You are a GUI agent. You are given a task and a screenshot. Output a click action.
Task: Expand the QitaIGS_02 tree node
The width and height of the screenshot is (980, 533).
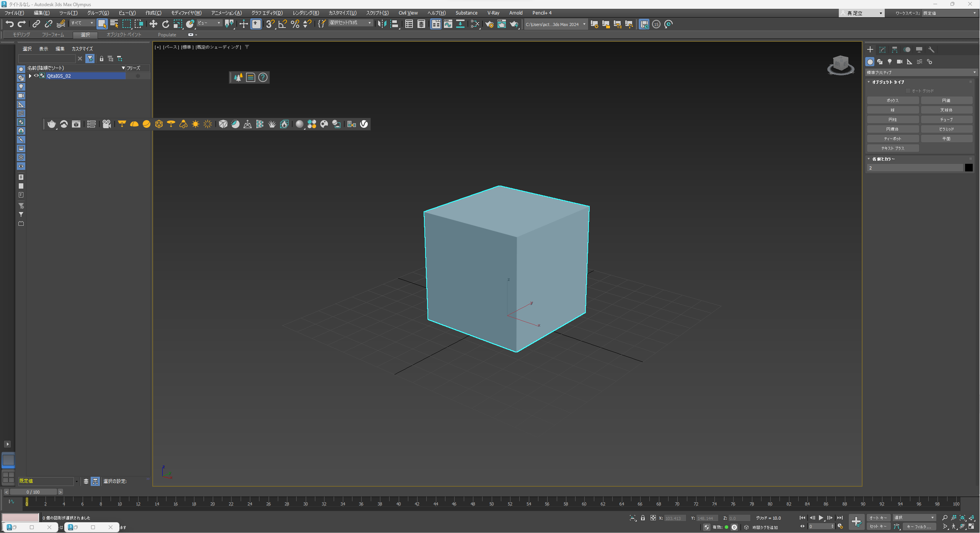[x=30, y=76]
